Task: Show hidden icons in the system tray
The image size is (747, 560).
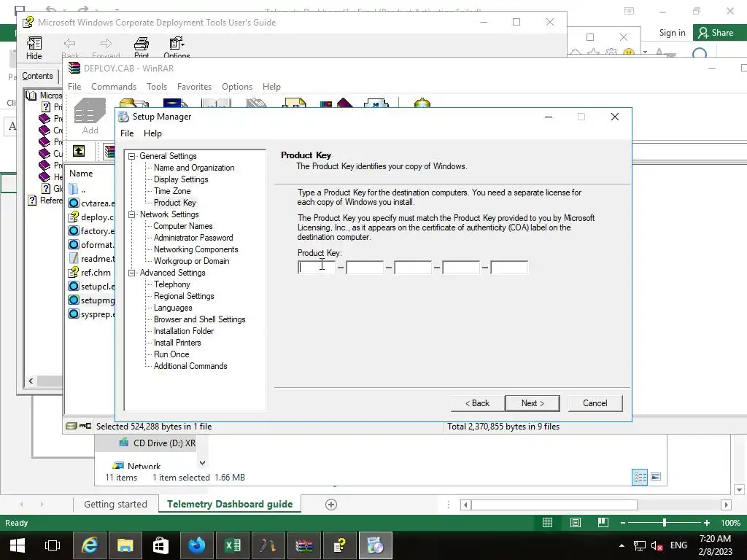Action: (x=622, y=545)
